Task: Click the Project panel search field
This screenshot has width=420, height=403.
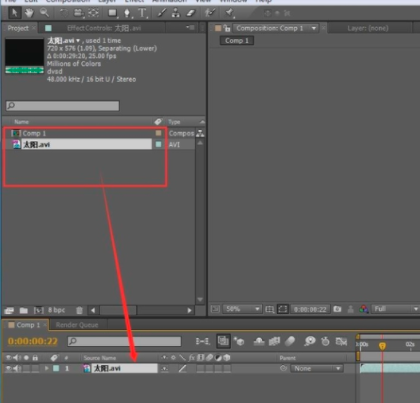Action: 62,106
